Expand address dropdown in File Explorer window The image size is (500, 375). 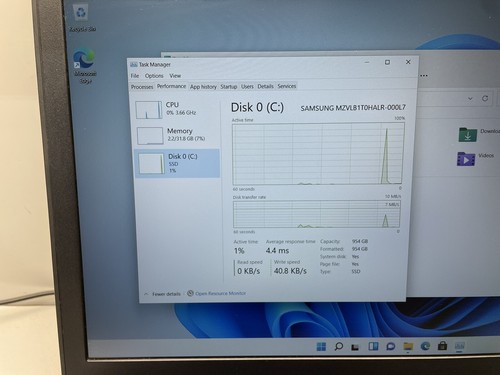[x=470, y=99]
